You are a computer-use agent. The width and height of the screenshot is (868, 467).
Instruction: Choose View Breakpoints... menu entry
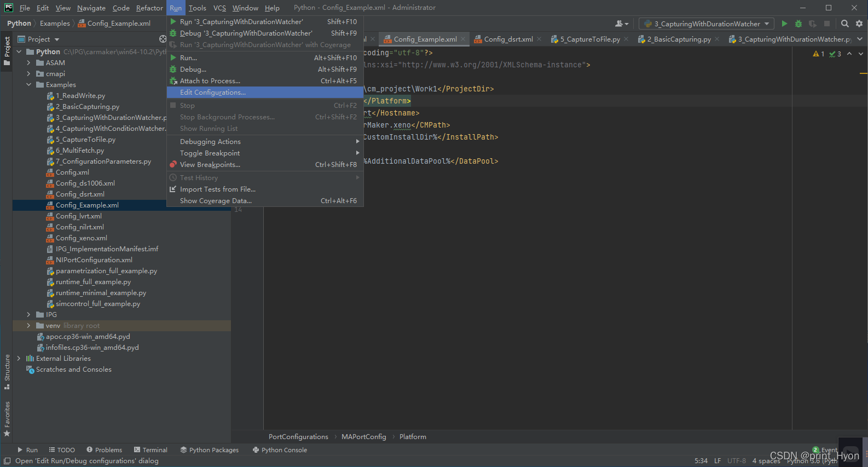coord(265,164)
